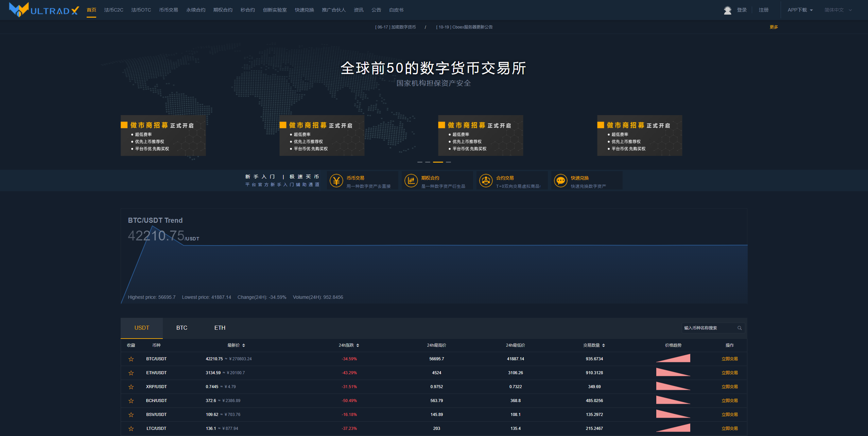Screen dimensions: 868x436
Task: Click the search magnifier icon
Action: pyautogui.click(x=740, y=328)
